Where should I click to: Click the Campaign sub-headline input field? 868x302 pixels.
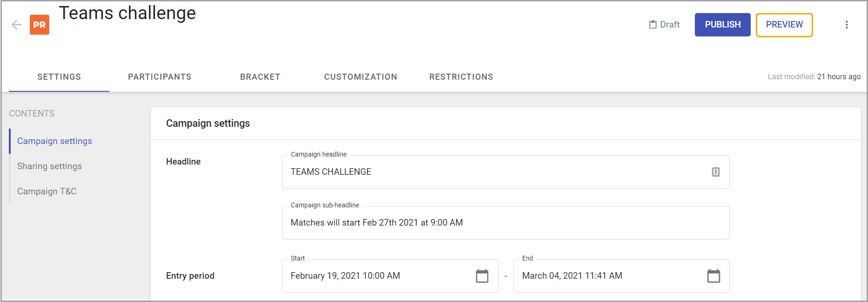[x=505, y=223]
